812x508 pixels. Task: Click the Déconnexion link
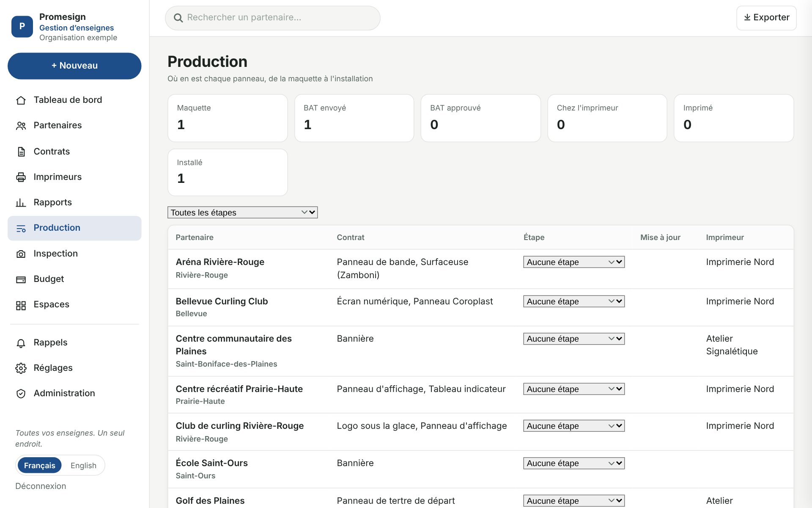coord(41,486)
